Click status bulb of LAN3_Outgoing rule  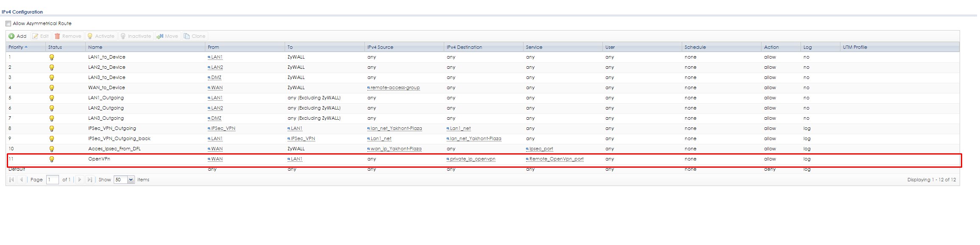52,118
